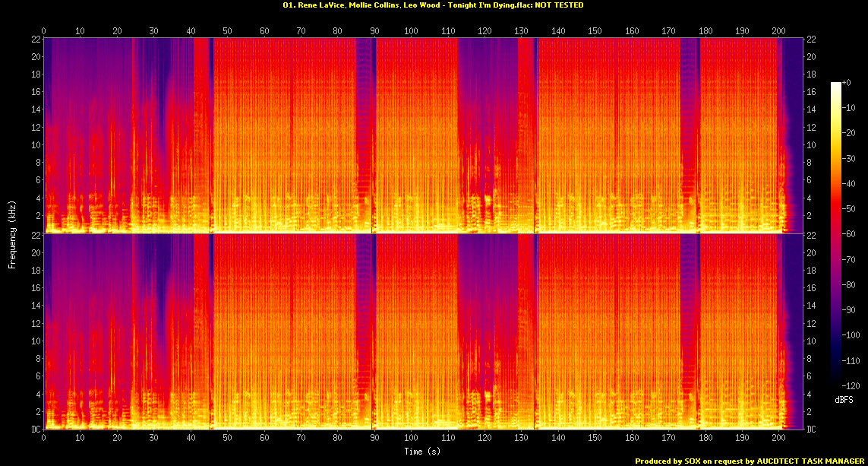
Task: Click the dBFS unit label
Action: 845,398
